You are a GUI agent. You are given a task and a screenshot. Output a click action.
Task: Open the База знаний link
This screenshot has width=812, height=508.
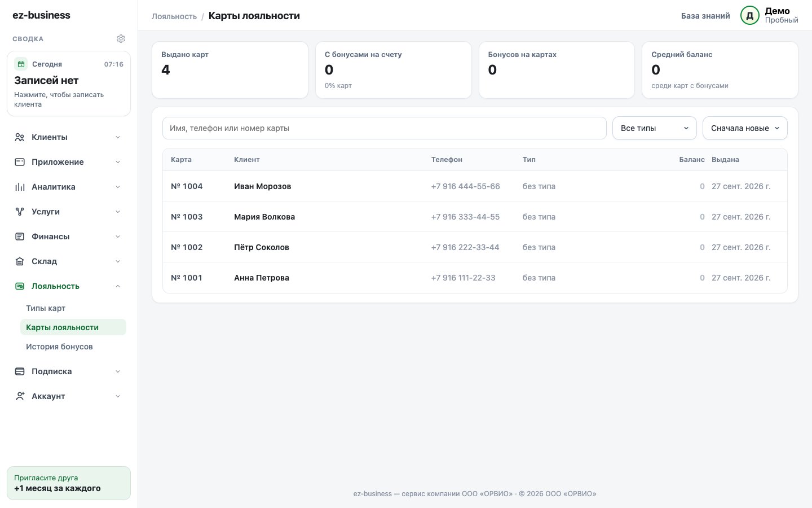pyautogui.click(x=705, y=16)
